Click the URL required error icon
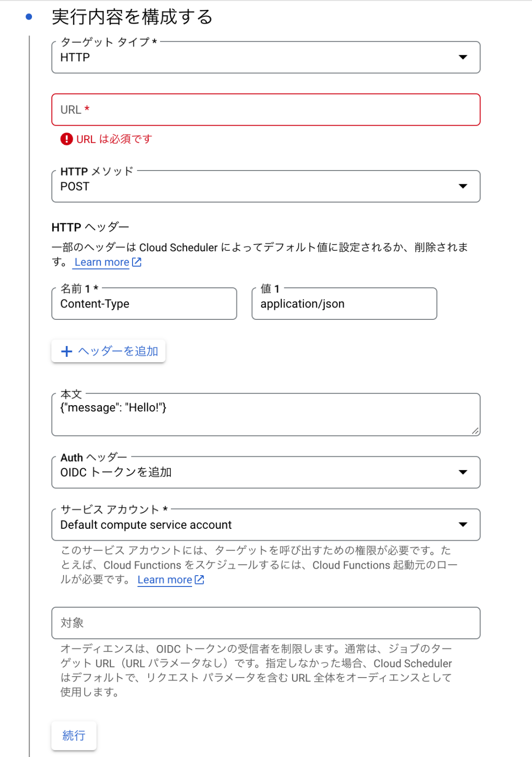Screen dimensions: 532x757 (66, 139)
